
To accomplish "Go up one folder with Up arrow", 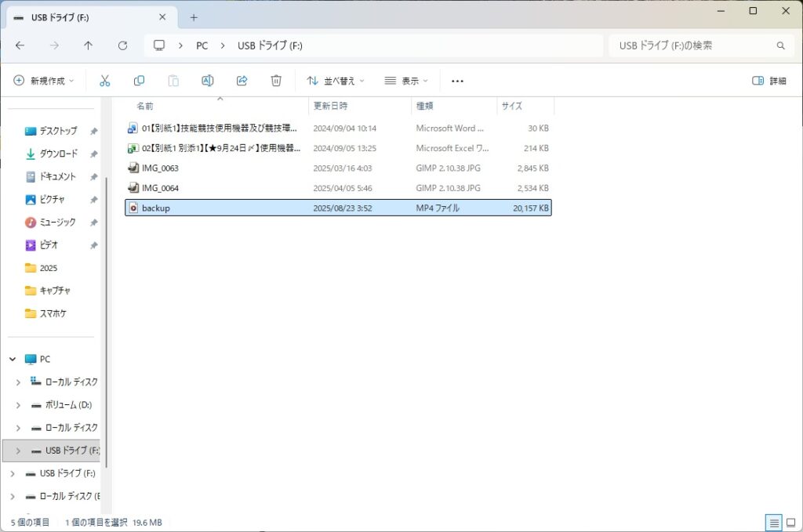I will [88, 45].
